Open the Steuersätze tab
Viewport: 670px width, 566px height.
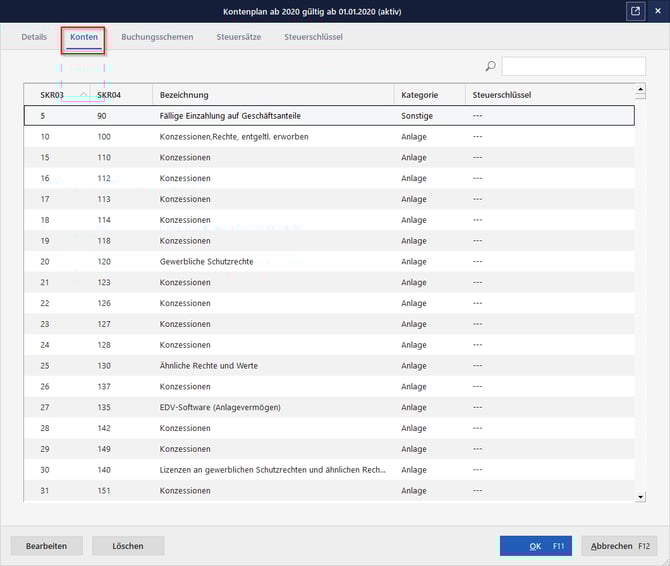tap(238, 37)
